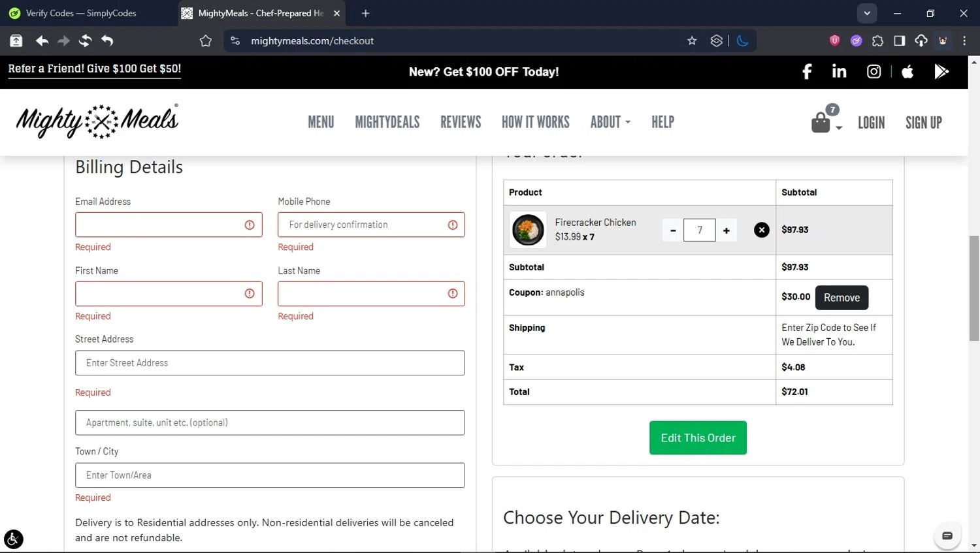Toggle the dark mode moon icon
This screenshot has width=980, height=553.
(x=742, y=40)
